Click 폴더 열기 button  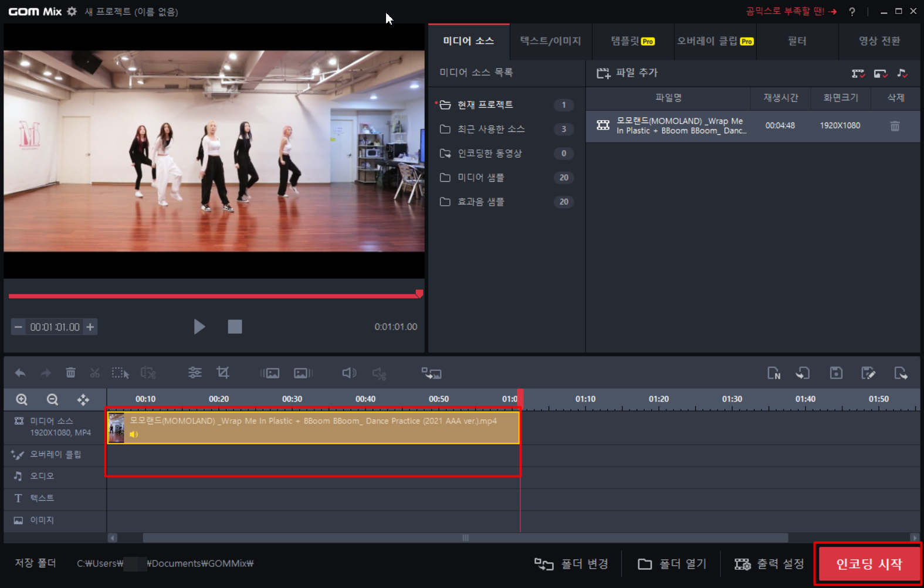click(x=672, y=564)
